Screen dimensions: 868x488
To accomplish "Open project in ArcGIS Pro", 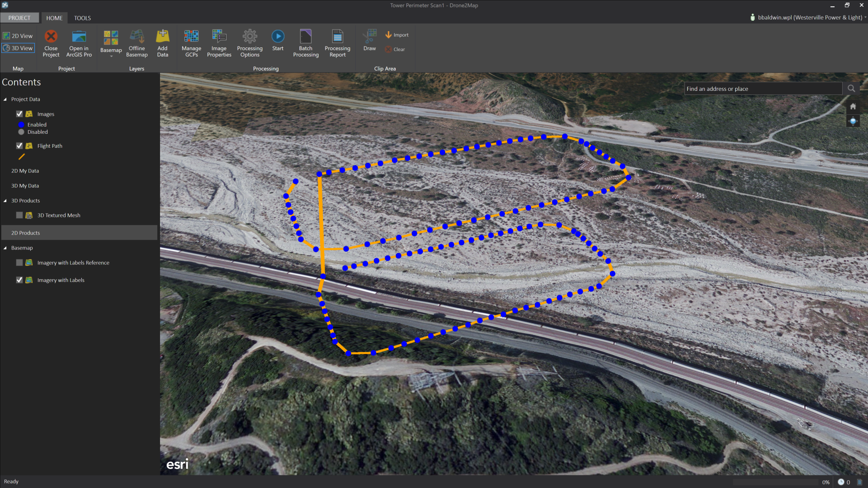I will [79, 43].
